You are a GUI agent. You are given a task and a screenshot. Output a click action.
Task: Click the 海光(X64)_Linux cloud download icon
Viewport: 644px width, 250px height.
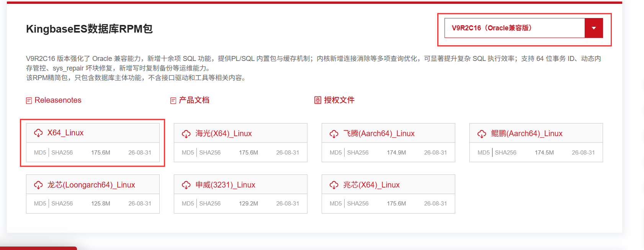point(186,134)
